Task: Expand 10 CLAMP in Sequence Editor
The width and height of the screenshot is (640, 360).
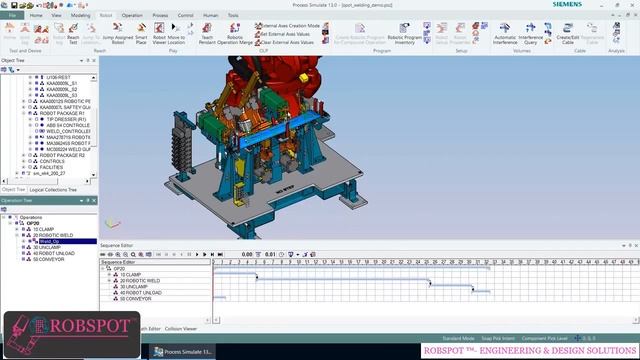Action: point(109,275)
